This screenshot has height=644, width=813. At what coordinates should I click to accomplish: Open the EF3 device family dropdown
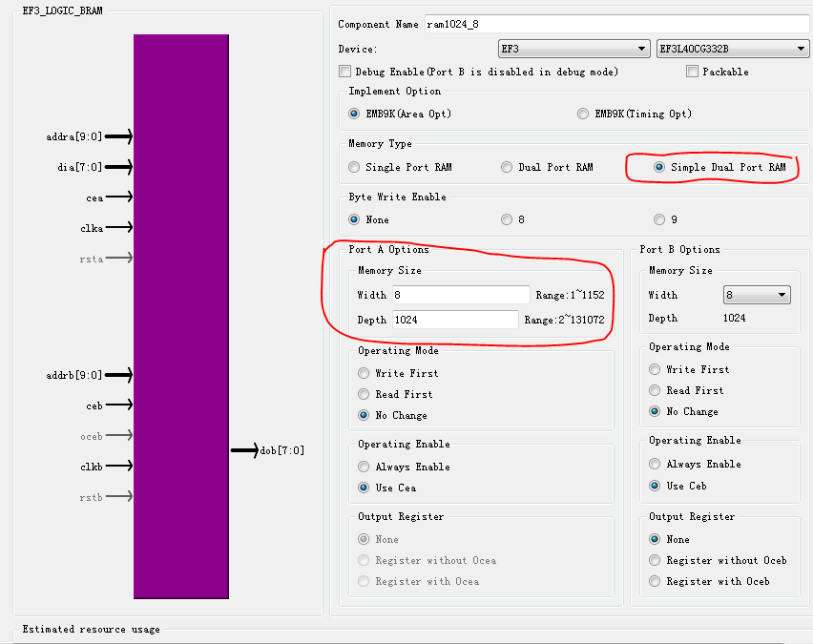point(574,49)
